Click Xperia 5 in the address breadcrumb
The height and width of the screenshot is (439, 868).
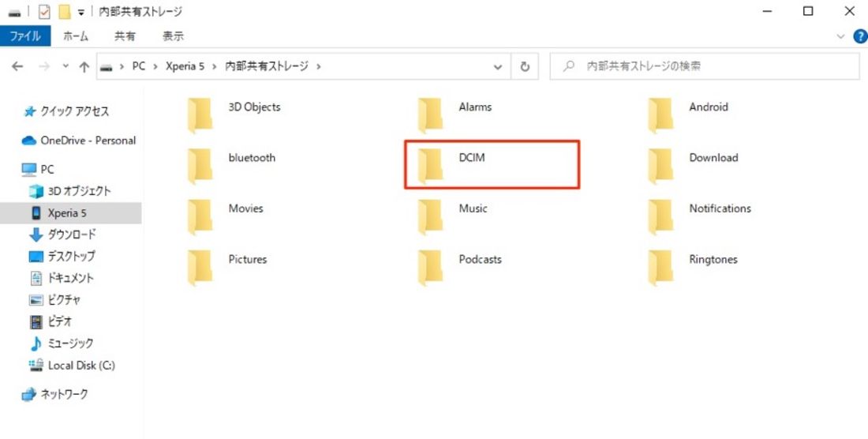click(185, 66)
